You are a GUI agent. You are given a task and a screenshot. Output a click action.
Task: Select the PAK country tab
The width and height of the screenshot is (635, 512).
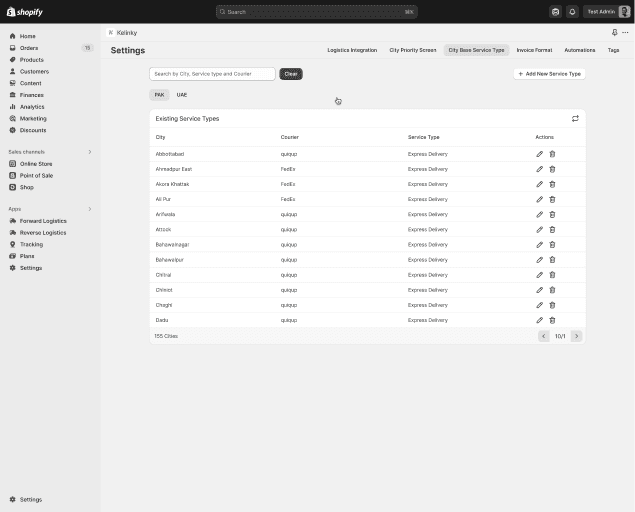[x=159, y=95]
